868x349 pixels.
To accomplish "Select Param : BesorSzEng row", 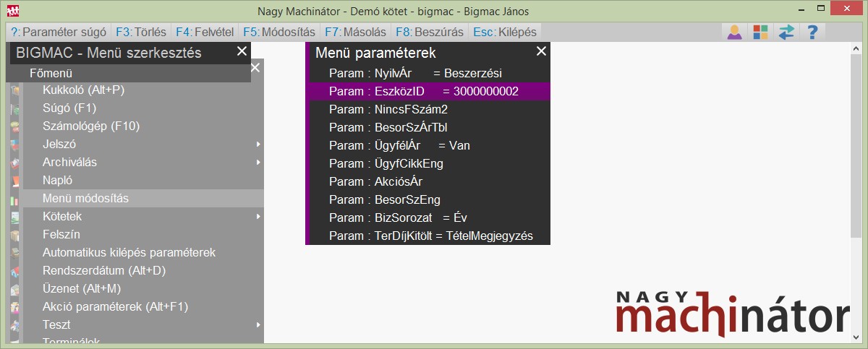I will (430, 199).
